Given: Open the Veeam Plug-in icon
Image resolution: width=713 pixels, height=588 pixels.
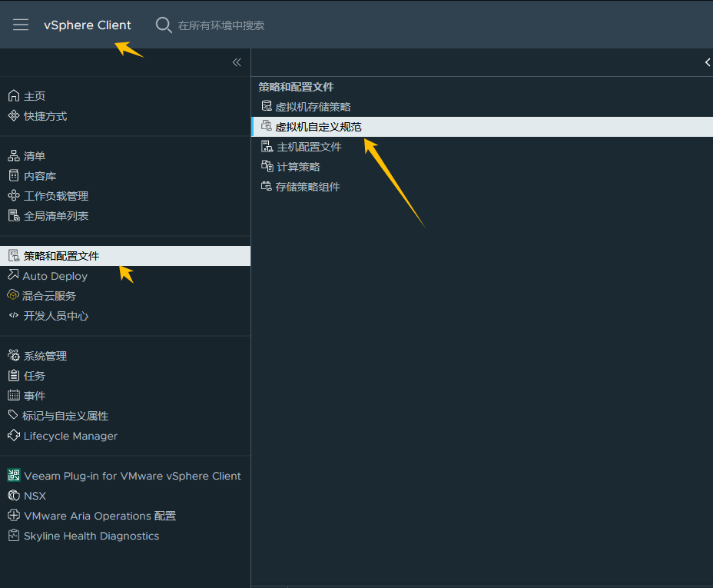Looking at the screenshot, I should click(x=14, y=475).
